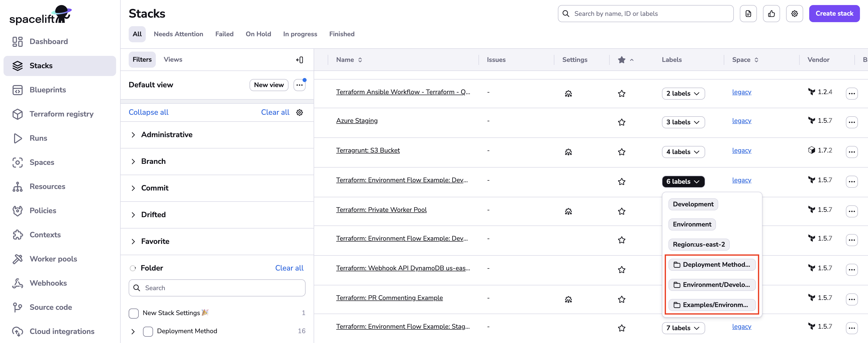Check the New Stack Settings folder checkbox

(134, 313)
